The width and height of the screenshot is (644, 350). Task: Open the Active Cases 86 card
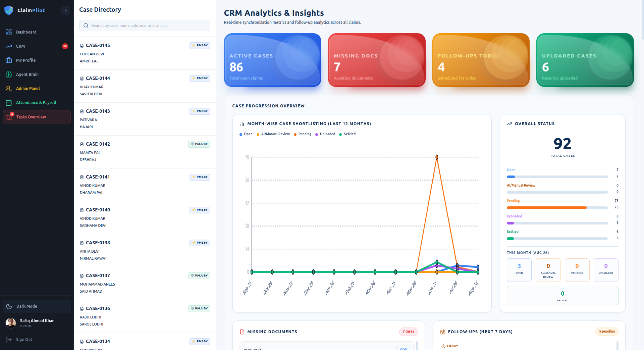[x=273, y=60]
